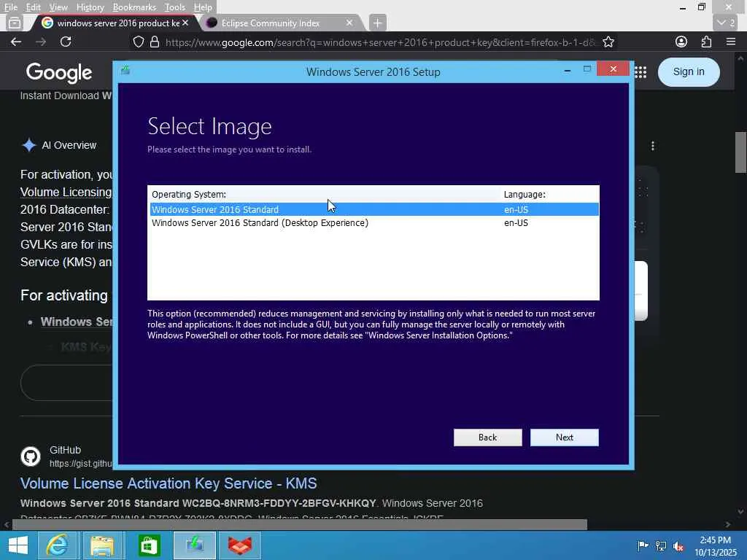Close the windows server 2016 search tab
Screen dimensions: 747x560
coord(185,23)
